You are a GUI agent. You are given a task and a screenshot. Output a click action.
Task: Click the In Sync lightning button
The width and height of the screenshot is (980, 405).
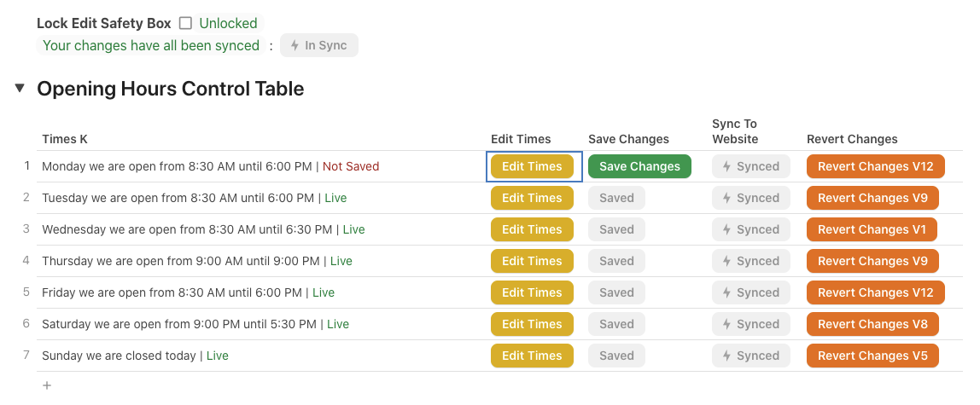pyautogui.click(x=318, y=45)
